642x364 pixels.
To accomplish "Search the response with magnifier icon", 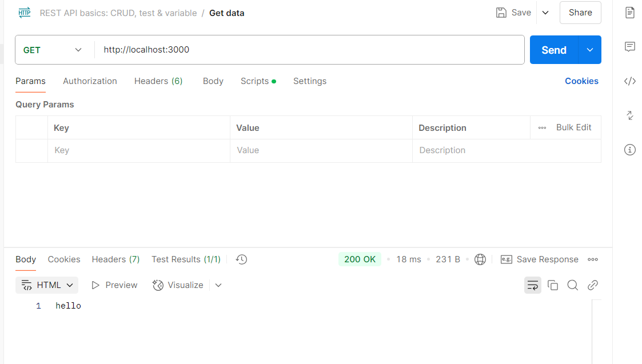I will [x=572, y=285].
